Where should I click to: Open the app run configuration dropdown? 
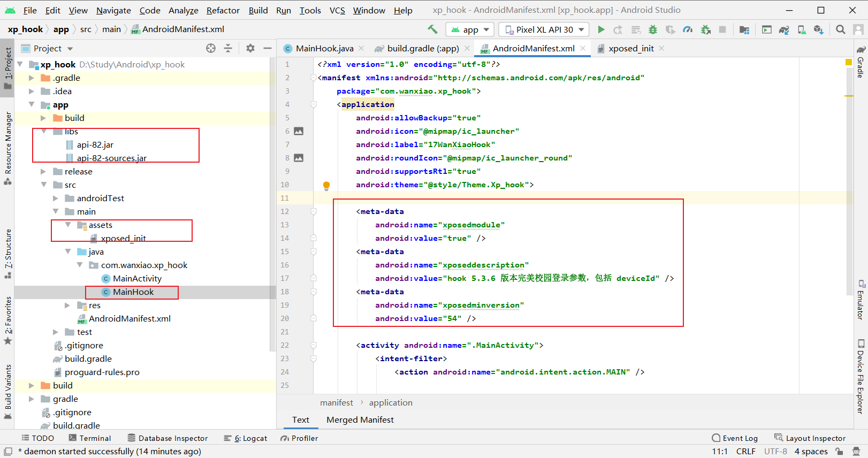coord(471,29)
